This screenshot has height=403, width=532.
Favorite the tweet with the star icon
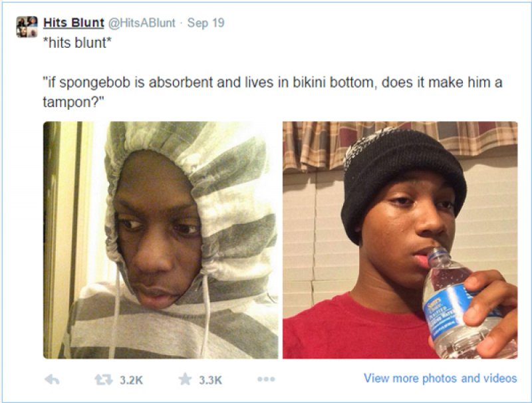click(x=186, y=379)
